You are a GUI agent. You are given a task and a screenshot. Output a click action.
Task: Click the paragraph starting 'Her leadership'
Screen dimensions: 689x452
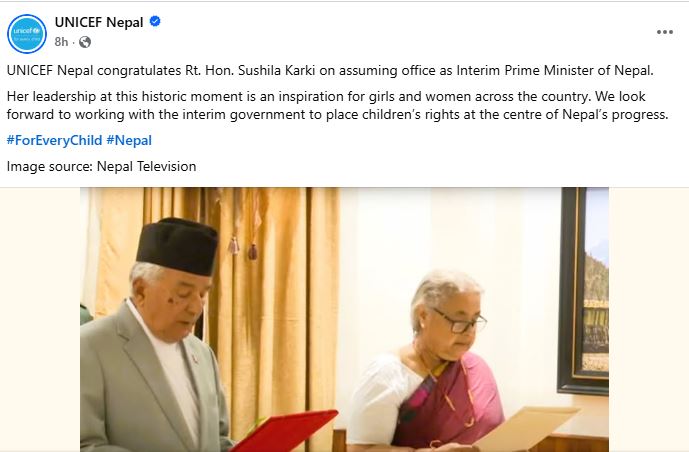tap(337, 105)
